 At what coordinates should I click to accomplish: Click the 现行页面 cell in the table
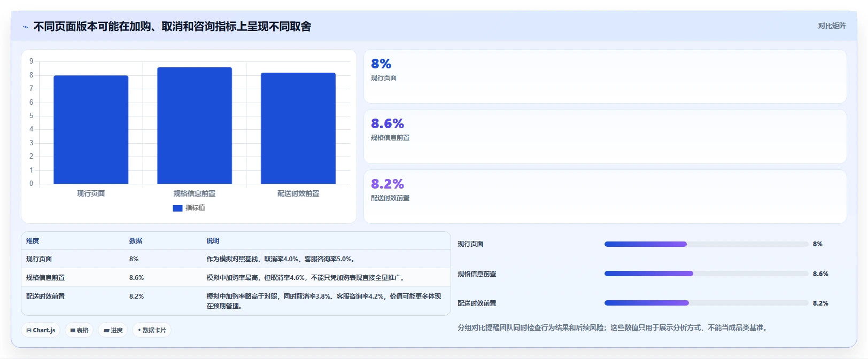[39, 259]
